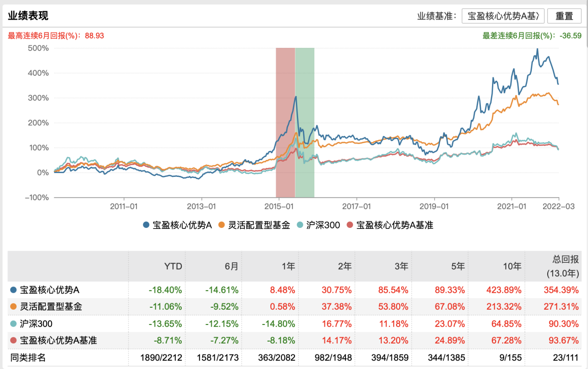Click the orange dot beside 灵活配置型基金 row

pyautogui.click(x=14, y=307)
